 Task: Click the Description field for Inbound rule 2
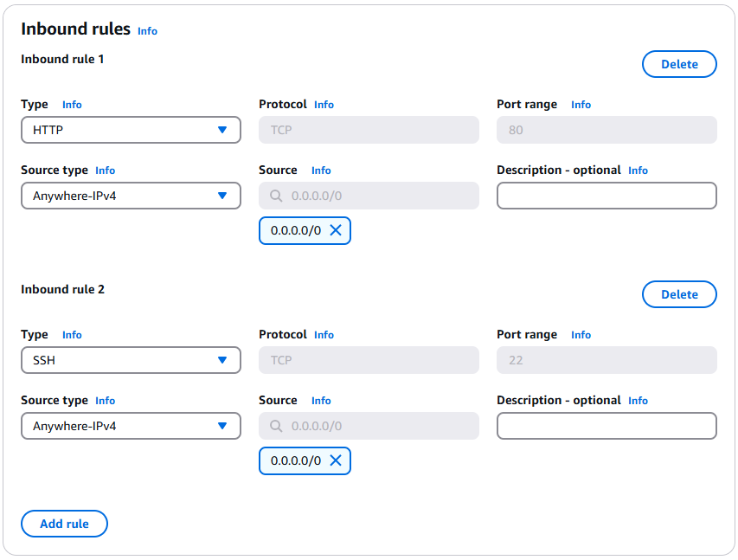coord(606,426)
